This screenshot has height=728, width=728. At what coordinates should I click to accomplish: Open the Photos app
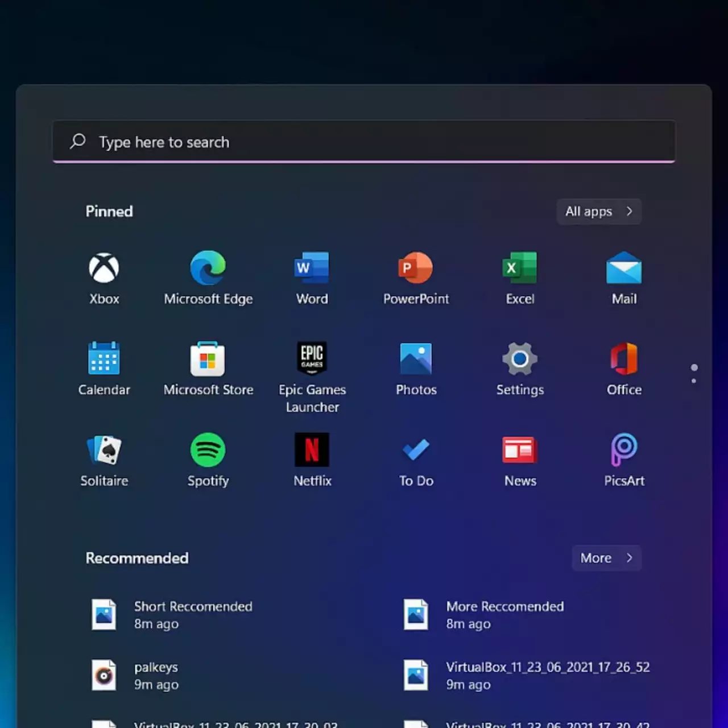[416, 370]
